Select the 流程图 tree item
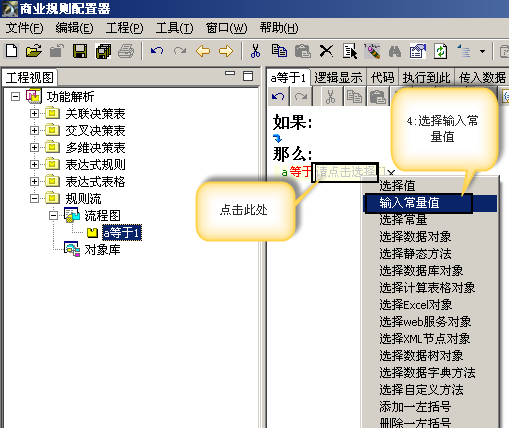This screenshot has width=509, height=428. tap(102, 216)
